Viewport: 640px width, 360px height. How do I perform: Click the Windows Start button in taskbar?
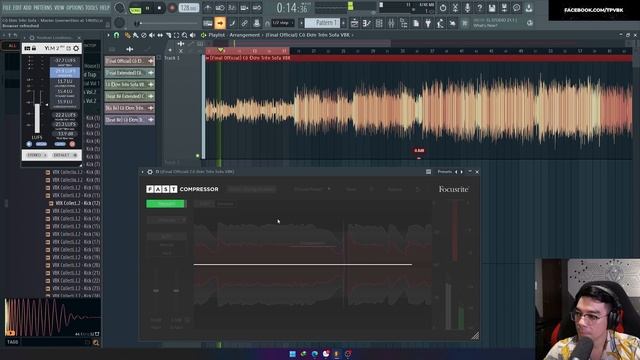pos(292,354)
